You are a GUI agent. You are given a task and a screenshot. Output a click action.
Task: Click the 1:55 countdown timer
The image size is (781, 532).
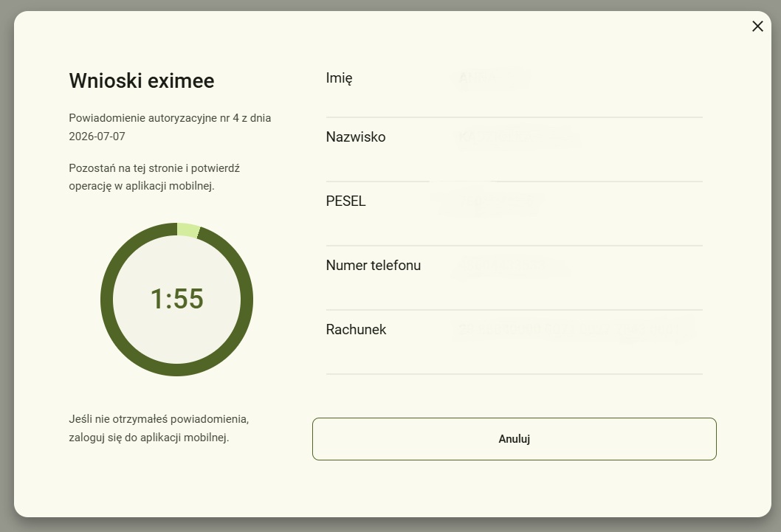pyautogui.click(x=177, y=299)
